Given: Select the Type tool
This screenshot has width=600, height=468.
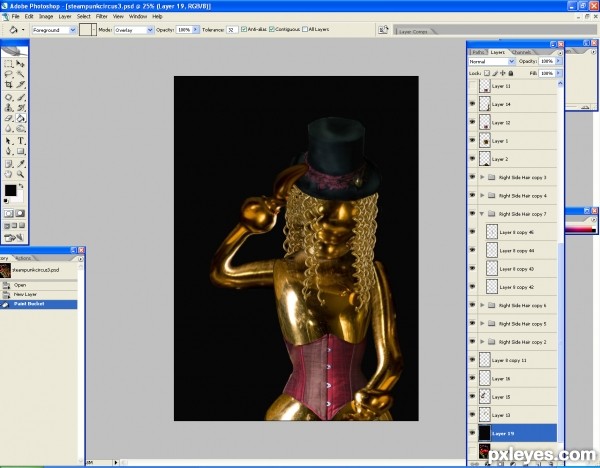Looking at the screenshot, I should point(20,141).
